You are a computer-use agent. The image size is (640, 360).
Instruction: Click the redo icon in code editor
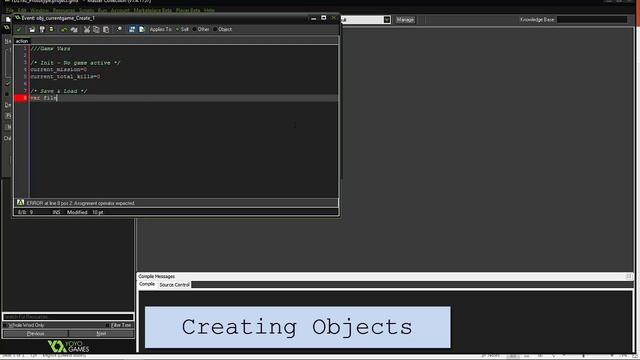(x=74, y=29)
